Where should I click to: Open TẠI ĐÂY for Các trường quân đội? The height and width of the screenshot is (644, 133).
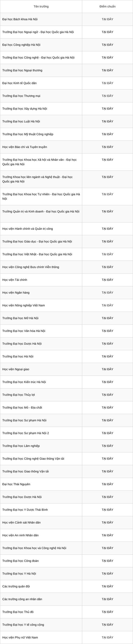pos(107,586)
